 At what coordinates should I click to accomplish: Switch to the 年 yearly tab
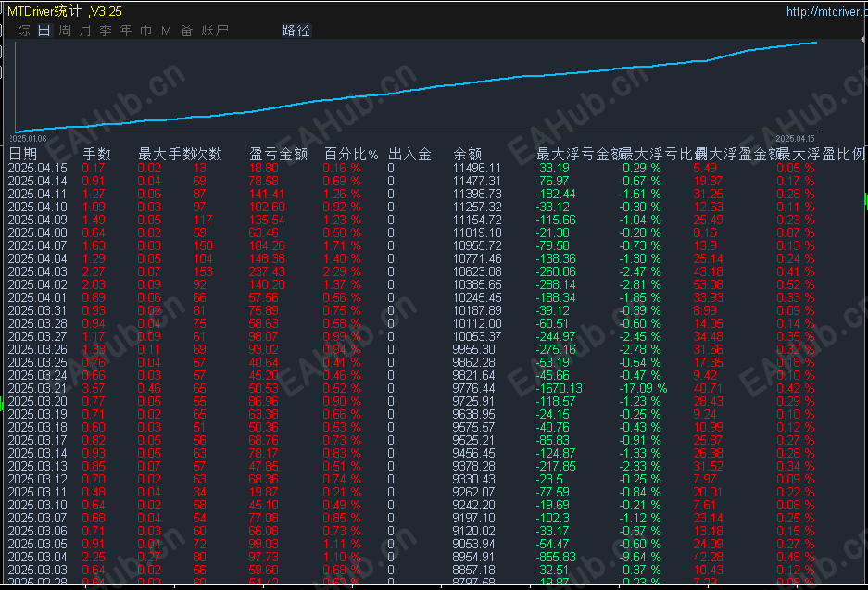point(126,31)
